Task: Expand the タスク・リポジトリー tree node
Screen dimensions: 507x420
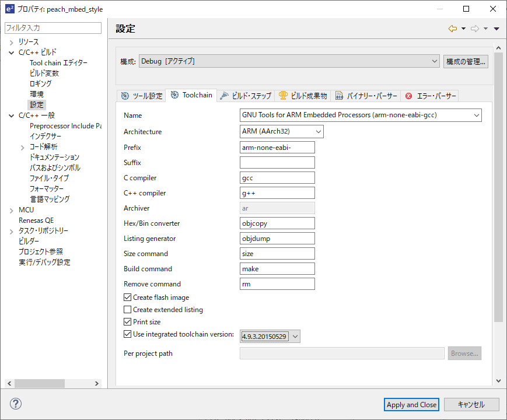Action: [x=11, y=232]
